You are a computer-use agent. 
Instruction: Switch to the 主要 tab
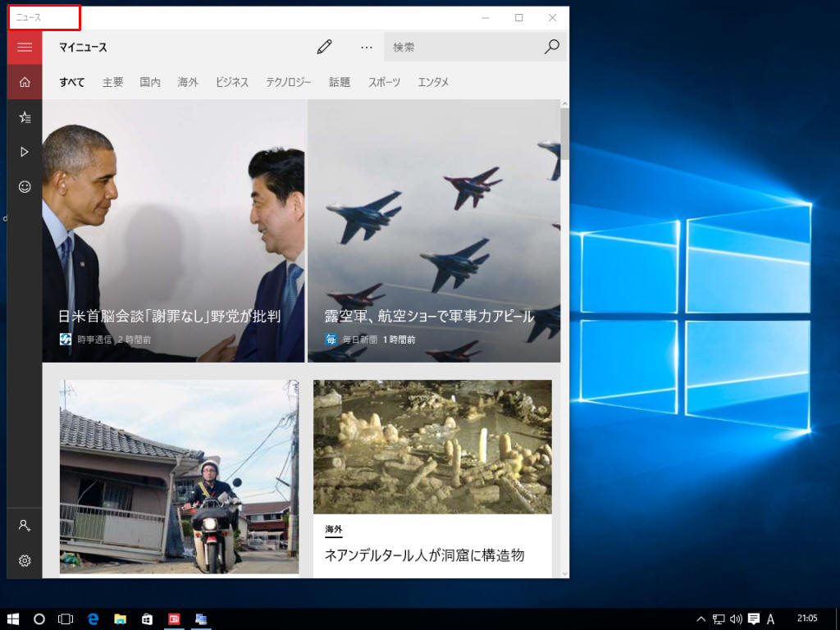click(112, 82)
